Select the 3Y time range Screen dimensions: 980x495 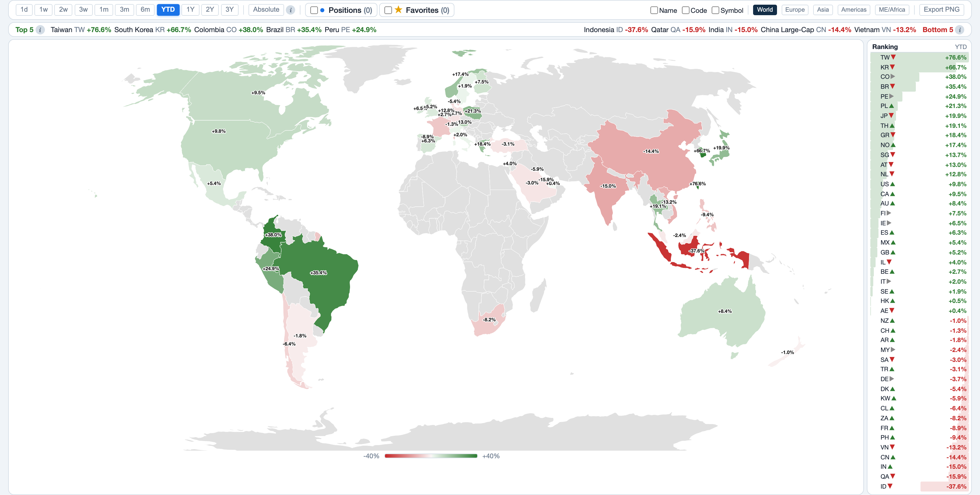(x=230, y=10)
